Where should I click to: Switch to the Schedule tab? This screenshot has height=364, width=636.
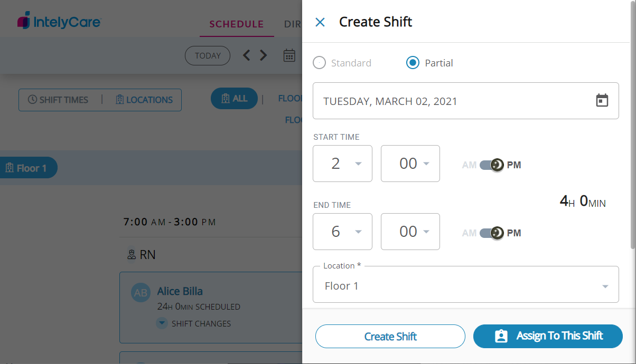[237, 24]
